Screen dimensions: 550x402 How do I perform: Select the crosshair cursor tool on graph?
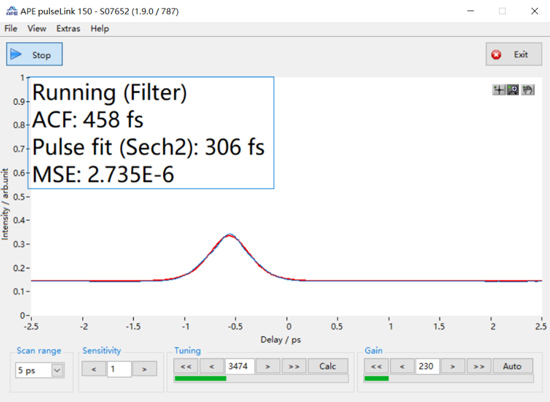(x=499, y=90)
